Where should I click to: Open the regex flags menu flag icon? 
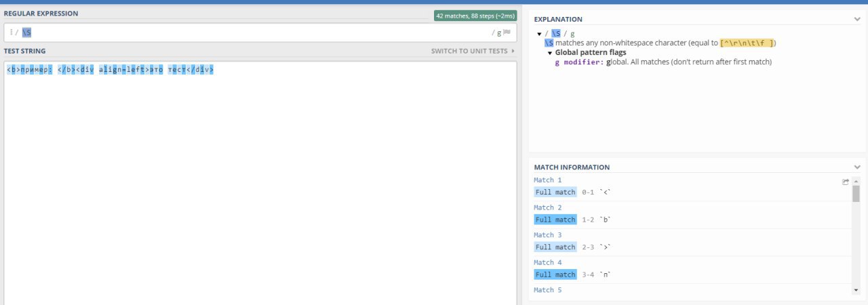[506, 32]
